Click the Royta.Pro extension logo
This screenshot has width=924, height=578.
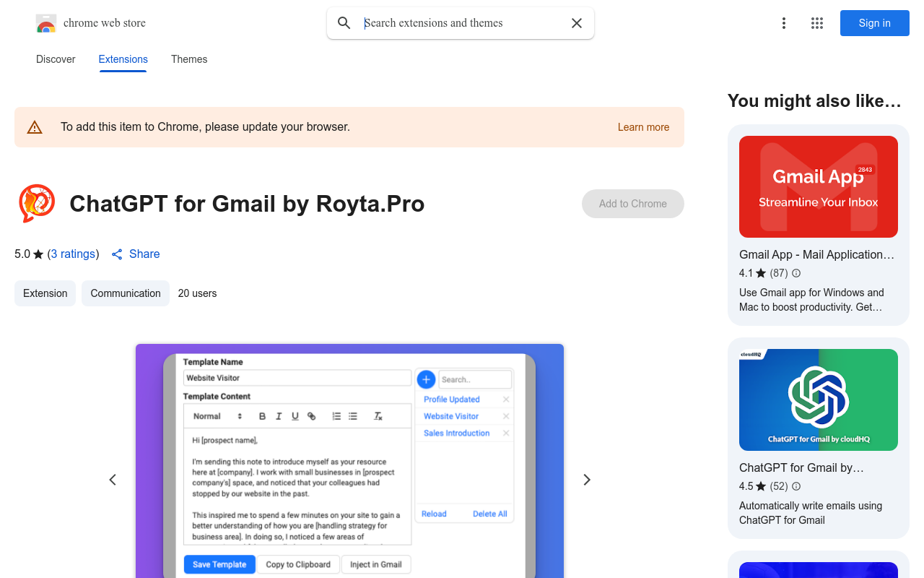coord(37,203)
